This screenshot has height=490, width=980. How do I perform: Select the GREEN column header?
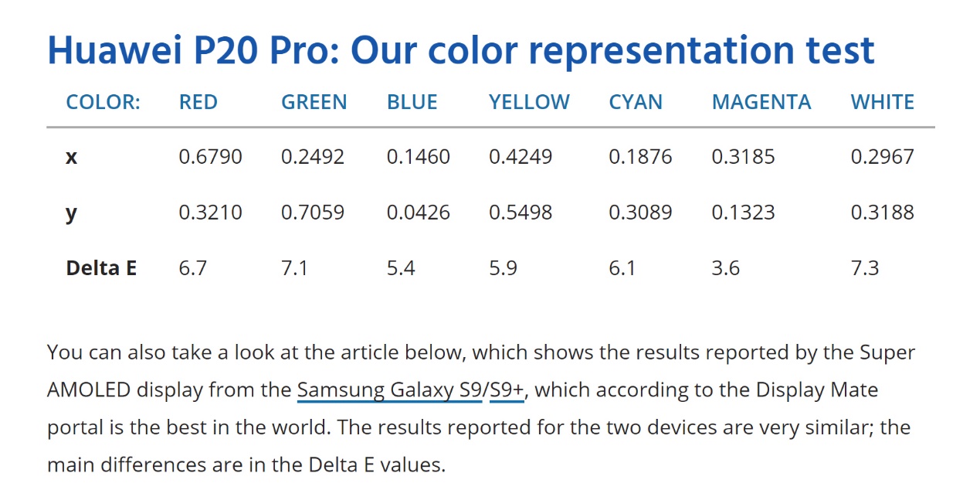314,102
